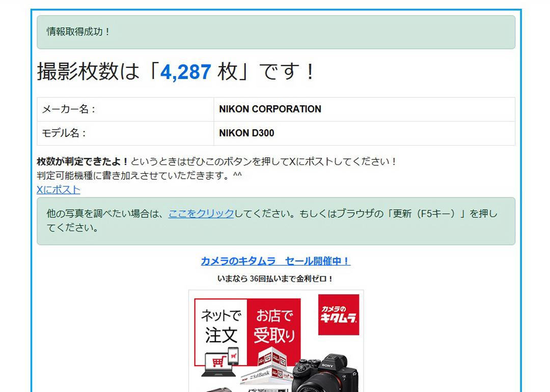Click the 'モデル名：' label cell

125,133
